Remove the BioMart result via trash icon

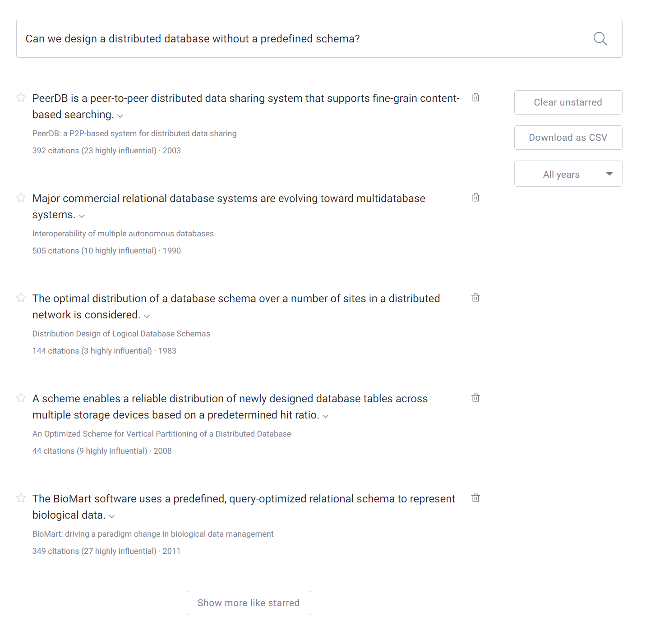pos(475,498)
